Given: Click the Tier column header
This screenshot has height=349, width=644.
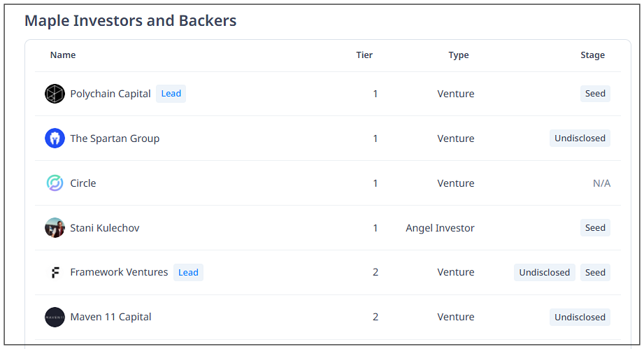Looking at the screenshot, I should [x=364, y=55].
